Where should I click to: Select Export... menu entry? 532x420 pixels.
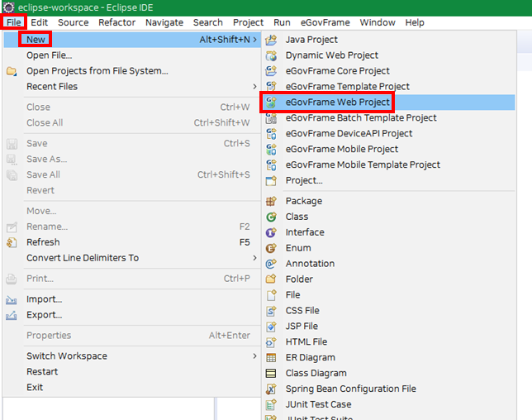tap(131, 315)
